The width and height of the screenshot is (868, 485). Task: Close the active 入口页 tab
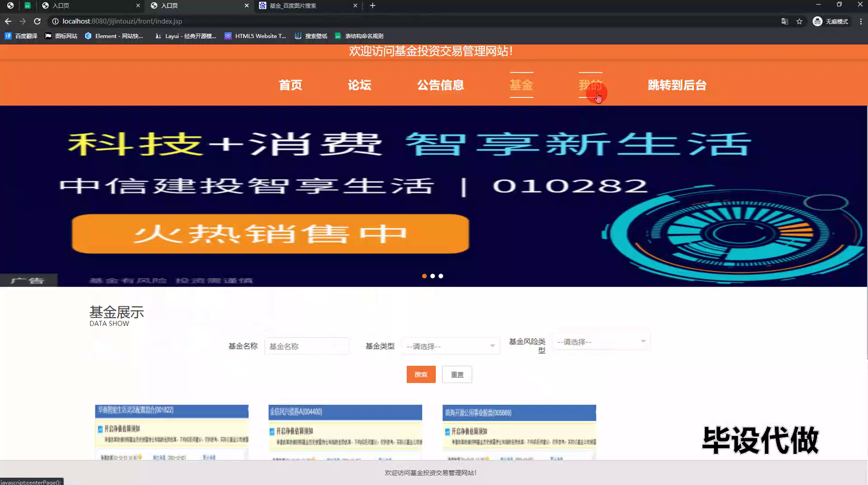pyautogui.click(x=246, y=5)
